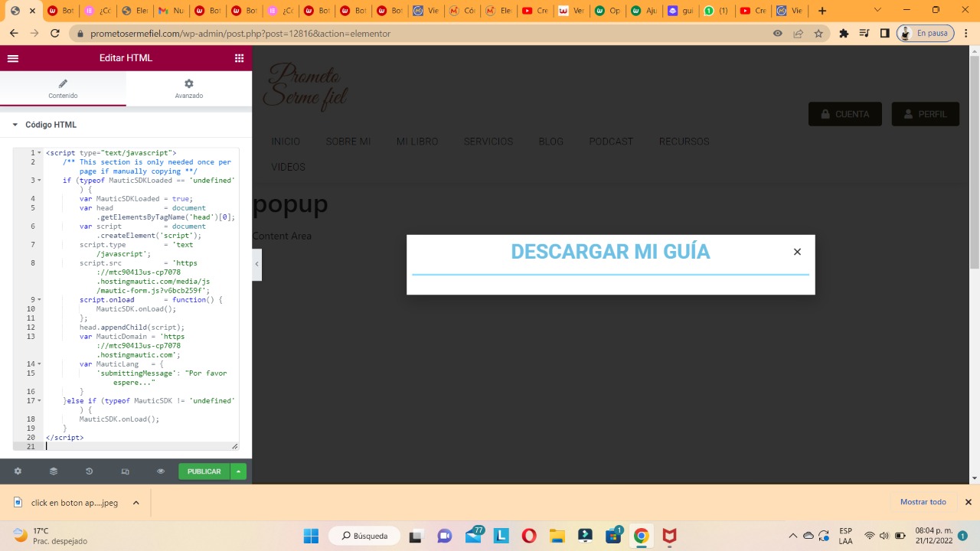Open RECURSOS in the site menu
Screen dimensions: 980x551
coord(684,142)
